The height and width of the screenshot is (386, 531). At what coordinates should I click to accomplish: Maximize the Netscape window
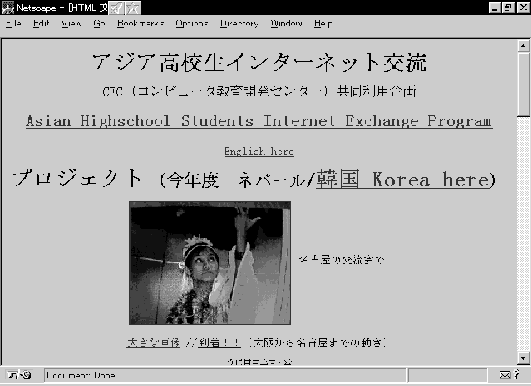click(x=508, y=8)
